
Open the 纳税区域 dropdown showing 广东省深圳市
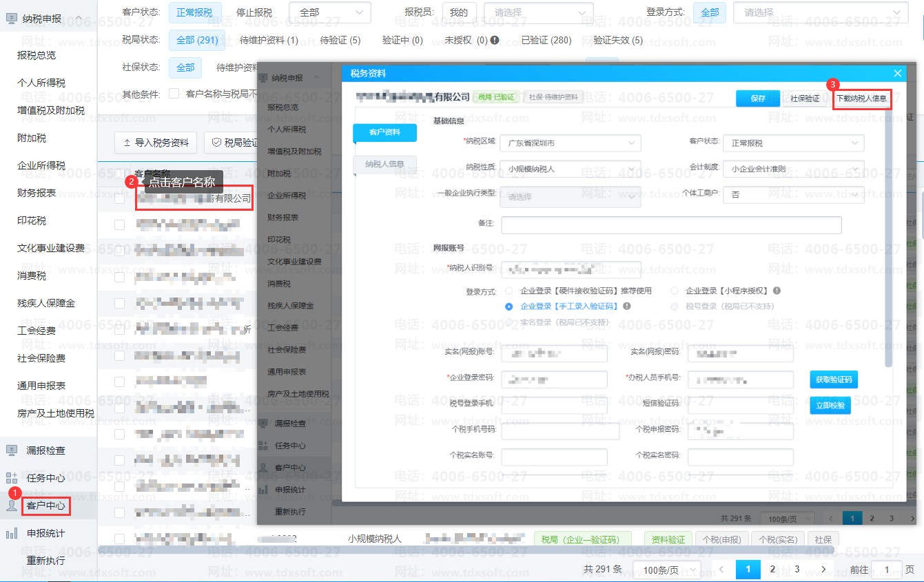click(571, 143)
